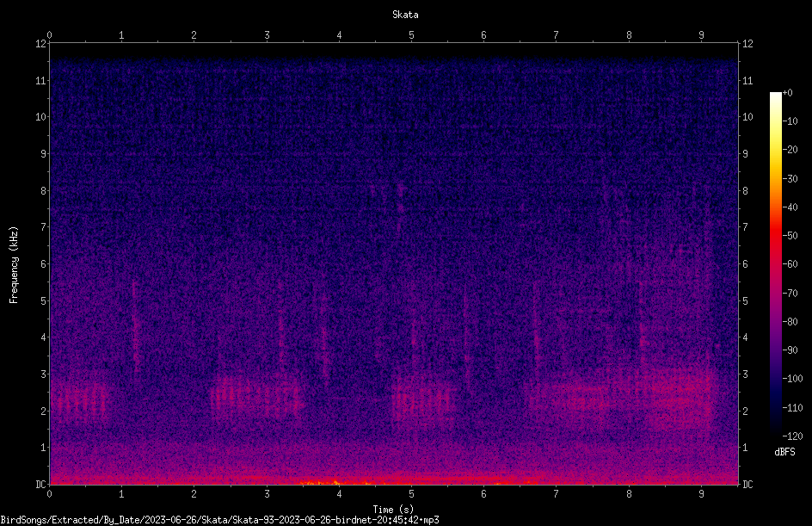The height and width of the screenshot is (526, 812).
Task: Click "DC" on the left frequency axis
Action: 40,484
